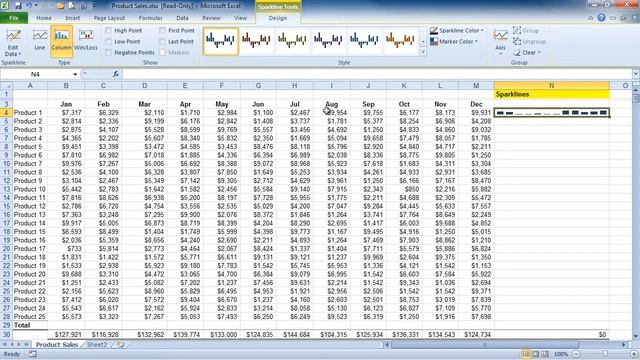Click the Product 10 row label
Image resolution: width=640 pixels, height=360 pixels.
[30, 189]
